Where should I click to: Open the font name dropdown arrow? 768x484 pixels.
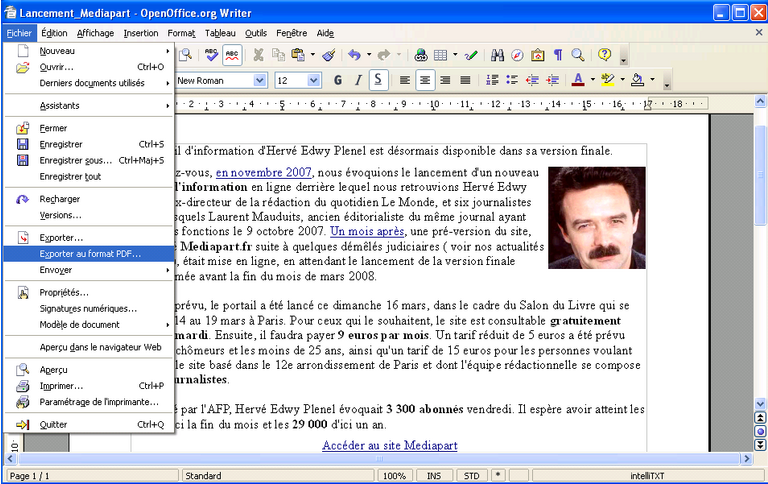(260, 80)
